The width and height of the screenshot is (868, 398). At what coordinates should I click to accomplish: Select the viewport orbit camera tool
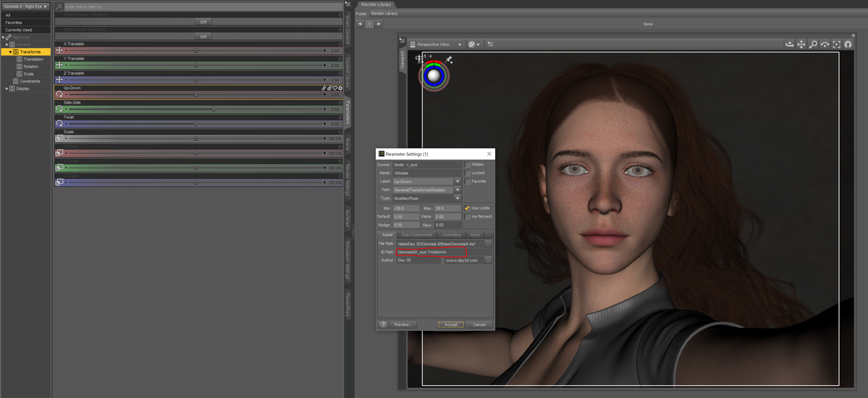point(789,44)
